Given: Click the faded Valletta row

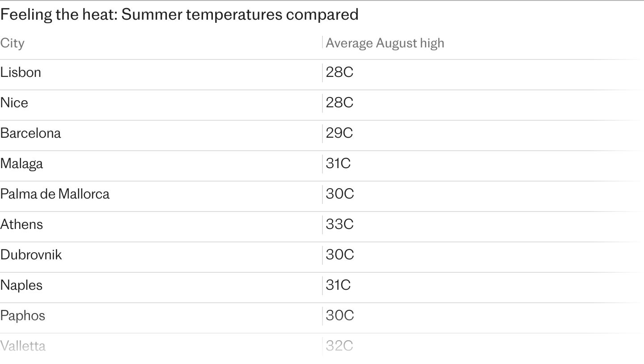Looking at the screenshot, I should [322, 346].
